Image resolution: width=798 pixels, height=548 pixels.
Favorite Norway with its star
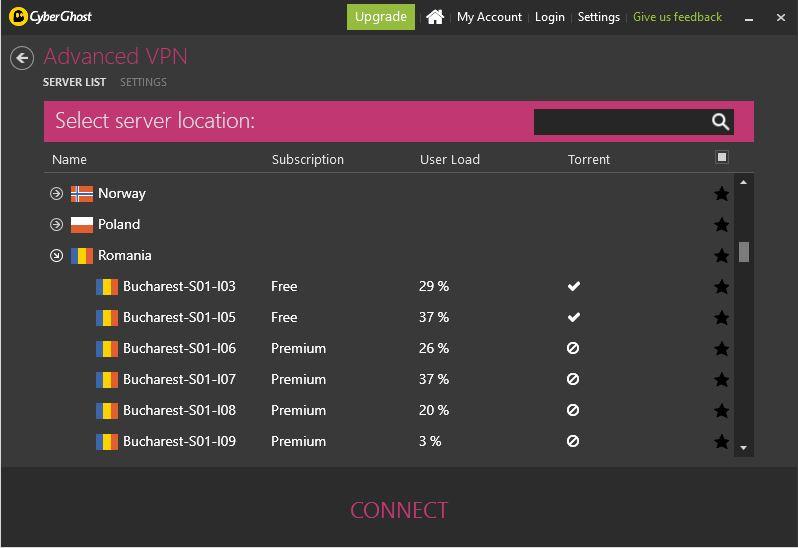pyautogui.click(x=721, y=193)
